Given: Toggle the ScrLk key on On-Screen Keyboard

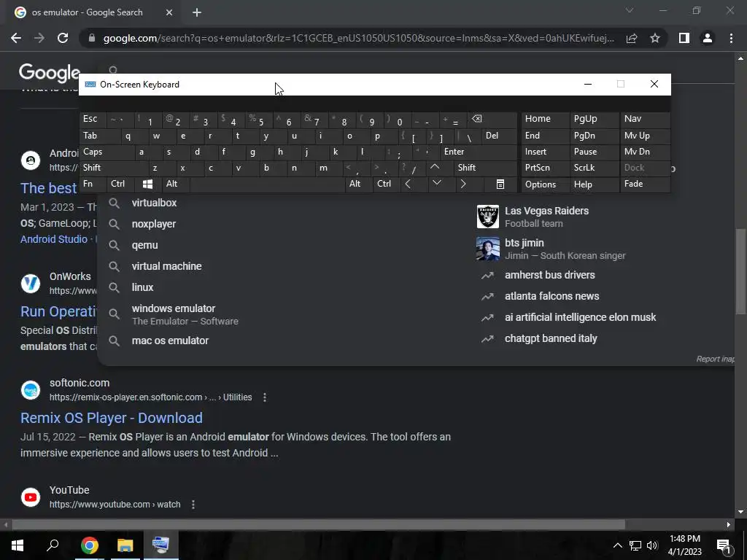Looking at the screenshot, I should click(594, 168).
